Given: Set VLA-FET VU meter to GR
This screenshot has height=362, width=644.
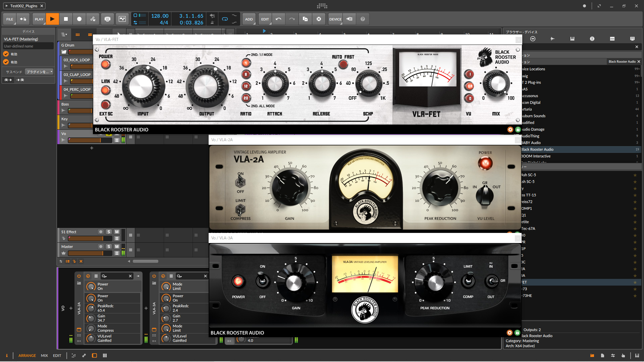Looking at the screenshot, I should click(469, 86).
